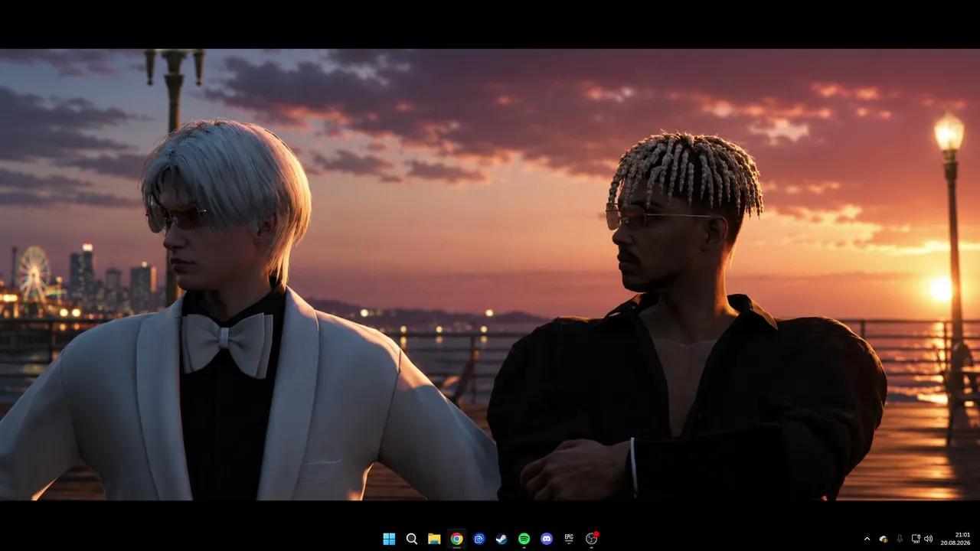This screenshot has width=980, height=551.
Task: Switch to Google Chrome on the taskbar
Action: pyautogui.click(x=456, y=539)
